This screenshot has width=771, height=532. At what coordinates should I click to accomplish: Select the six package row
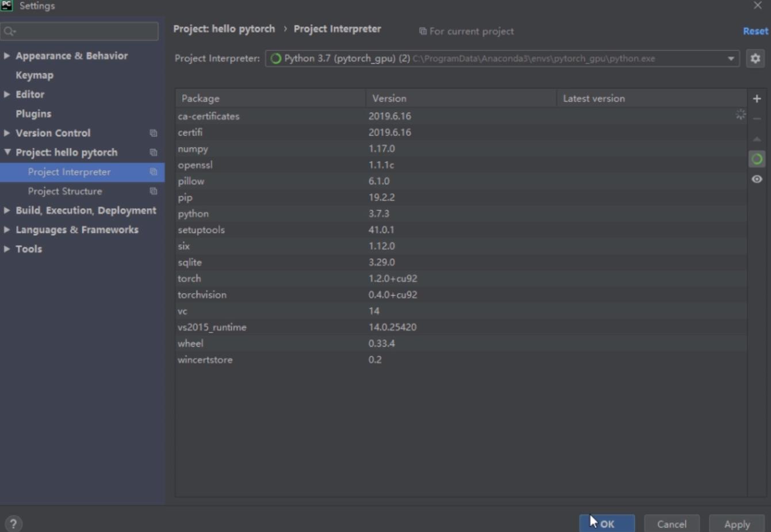(461, 246)
